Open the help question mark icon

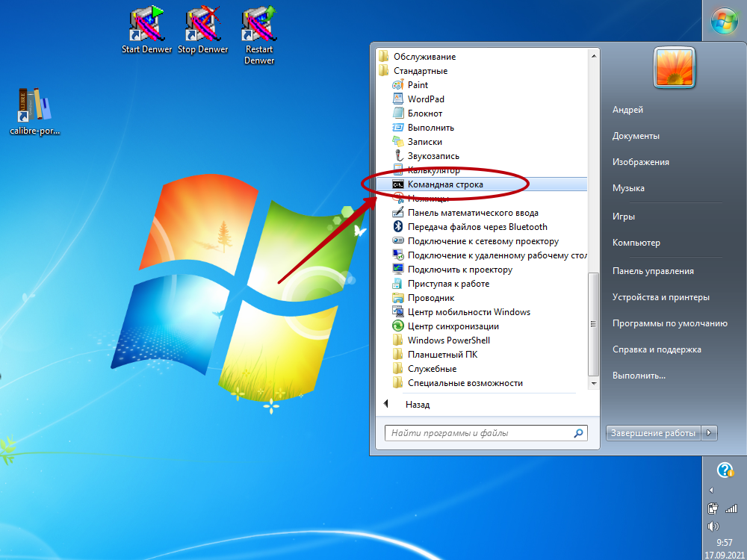pos(725,470)
